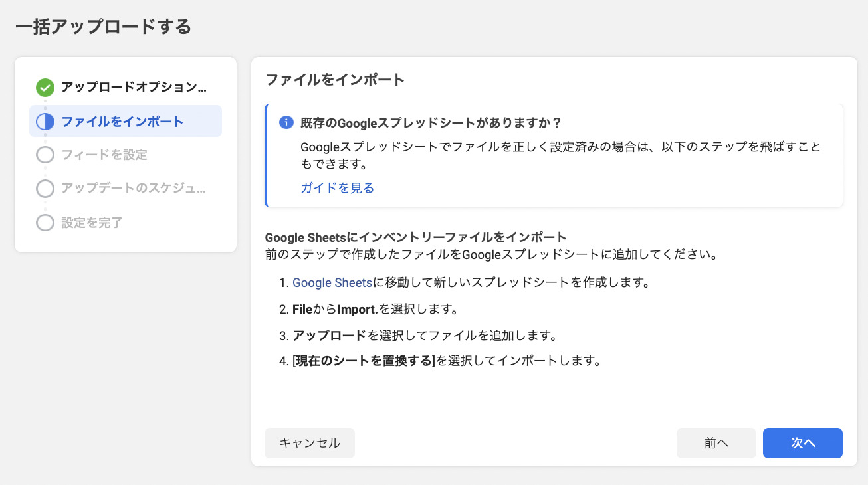Click the empty circle beside アップデートのスケジュ…

coord(45,189)
